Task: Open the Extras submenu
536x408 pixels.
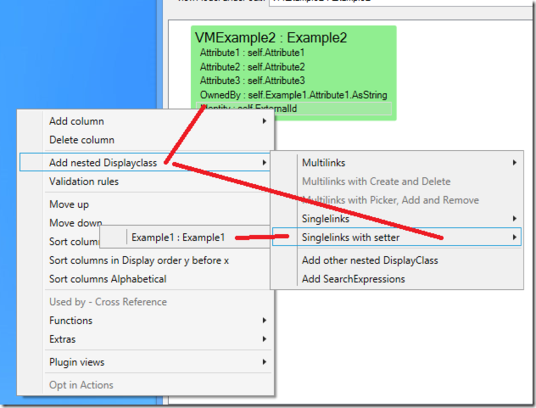Action: (146, 339)
